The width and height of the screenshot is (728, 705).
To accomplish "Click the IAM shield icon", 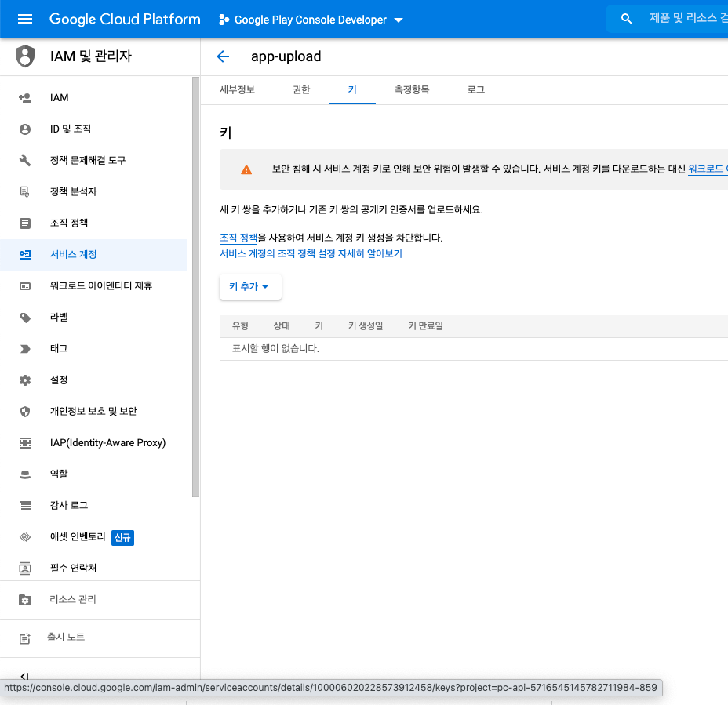I will (x=25, y=56).
